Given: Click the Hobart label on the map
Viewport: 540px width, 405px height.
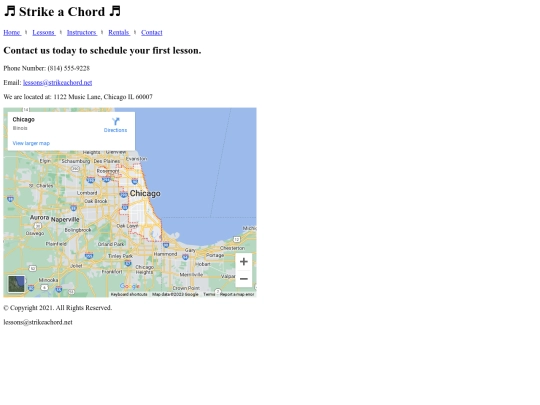Looking at the screenshot, I should (203, 264).
